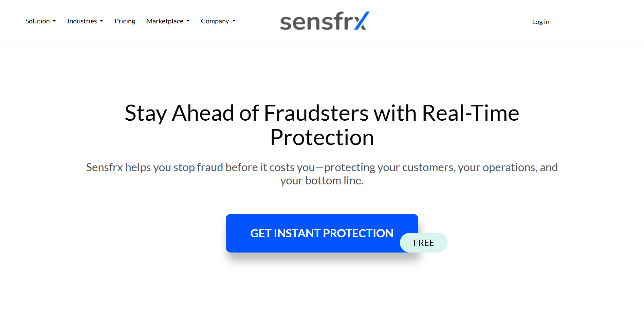Click the chevron next to Solution
The width and height of the screenshot is (644, 321).
pos(54,21)
